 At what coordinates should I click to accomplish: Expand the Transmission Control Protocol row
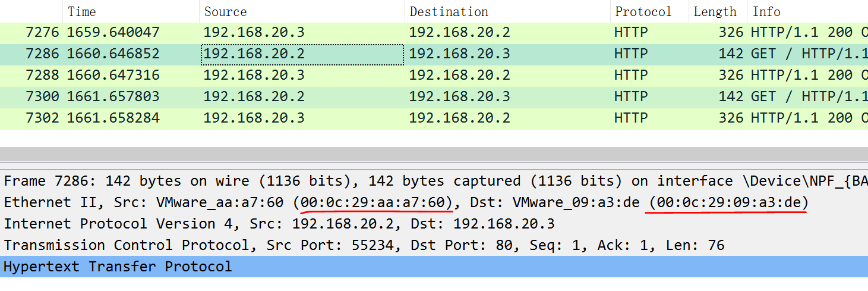(362, 245)
